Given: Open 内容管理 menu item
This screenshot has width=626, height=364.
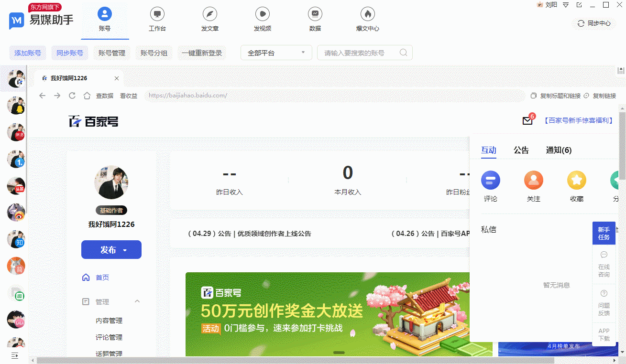Looking at the screenshot, I should pos(109,321).
